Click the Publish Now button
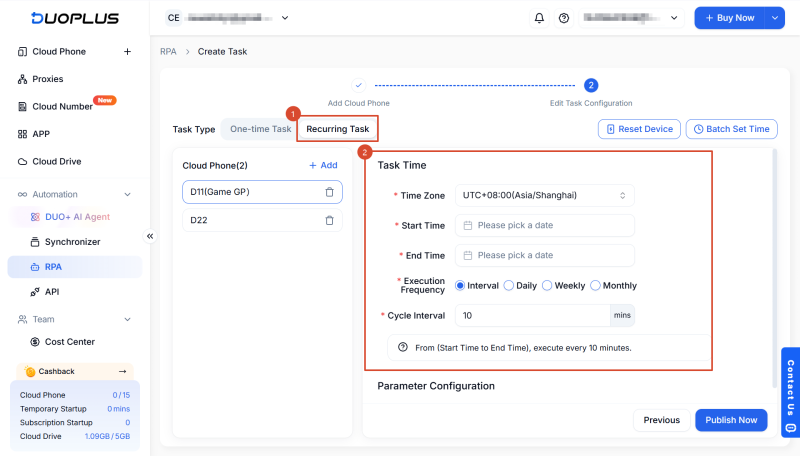 (x=731, y=420)
